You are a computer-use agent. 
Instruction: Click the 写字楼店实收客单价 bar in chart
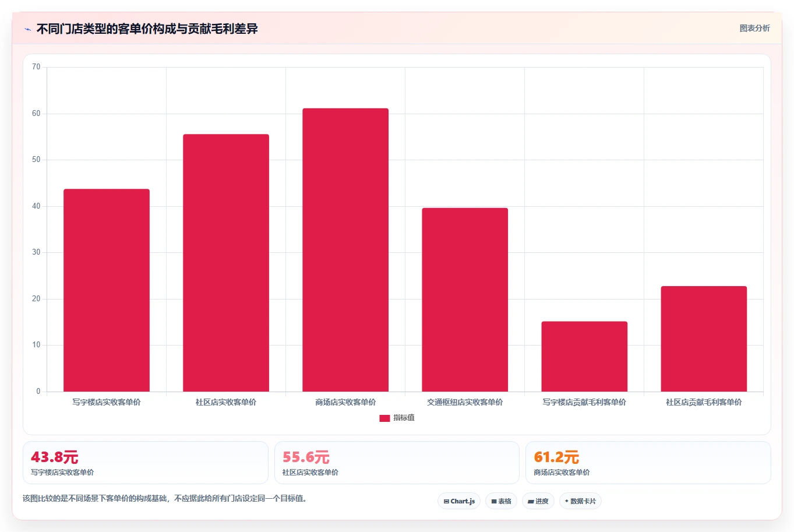(107, 290)
